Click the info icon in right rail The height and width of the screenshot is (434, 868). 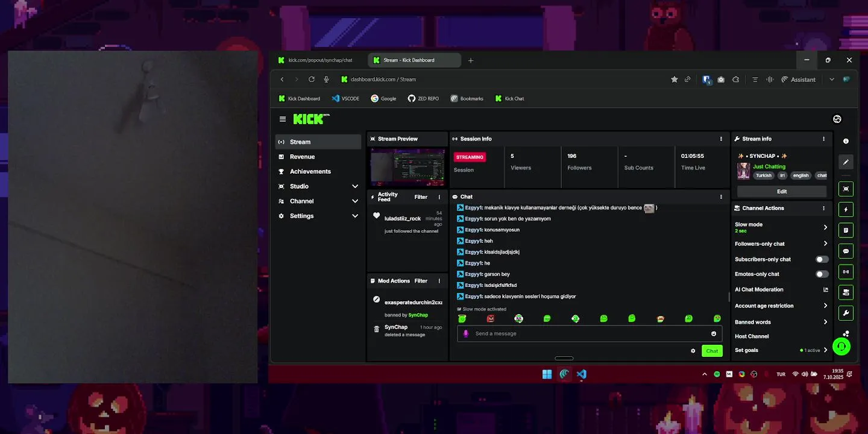pos(846,141)
